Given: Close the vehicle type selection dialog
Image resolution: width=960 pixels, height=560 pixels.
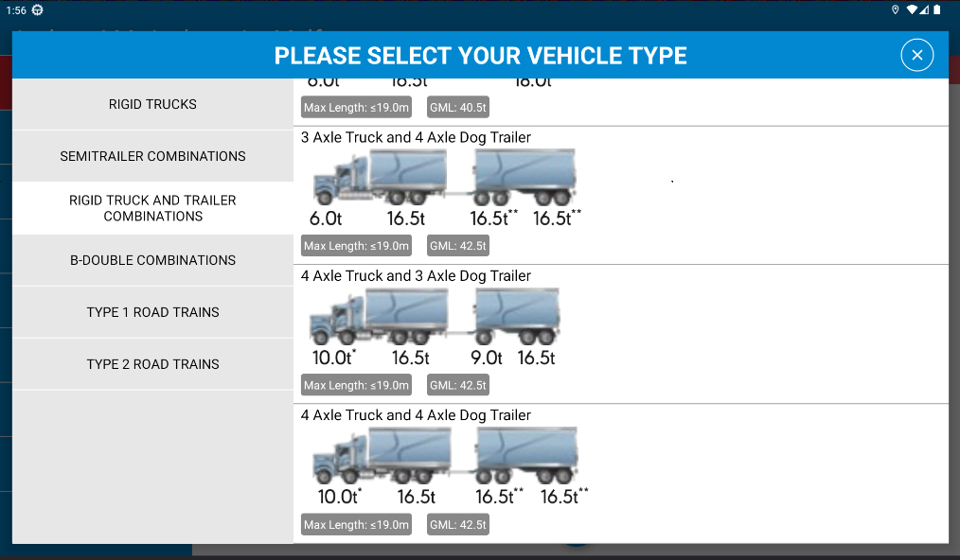Looking at the screenshot, I should [916, 55].
